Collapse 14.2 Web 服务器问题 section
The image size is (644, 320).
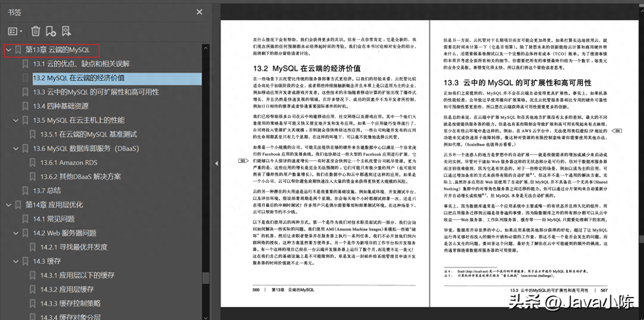pyautogui.click(x=16, y=233)
